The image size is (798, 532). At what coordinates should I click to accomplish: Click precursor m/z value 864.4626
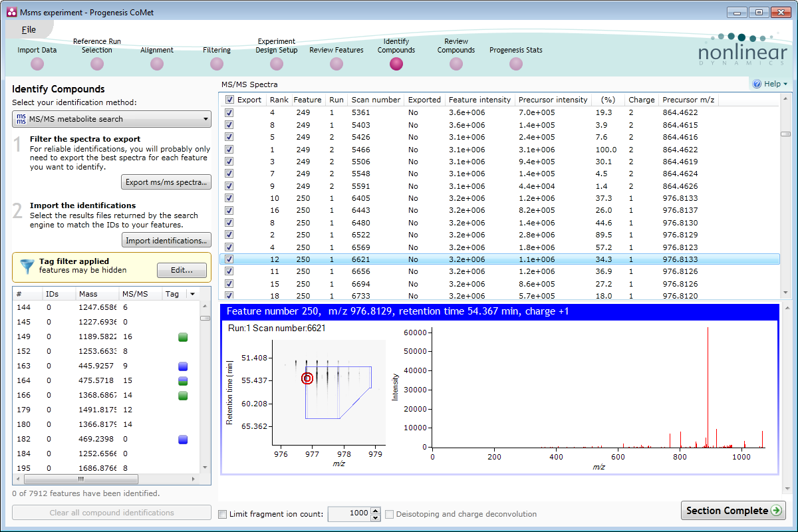(680, 186)
